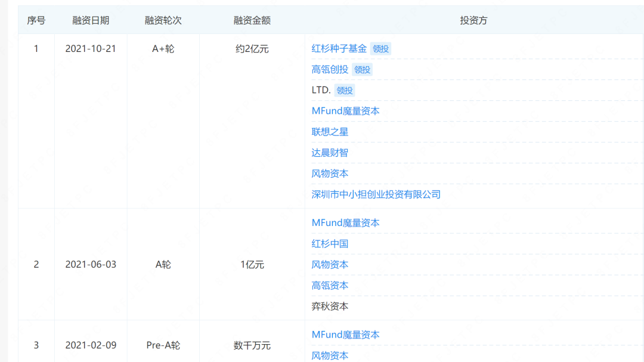Open 深圳市中小担创业投资有限公司 link
Screen dimensions: 644x362
point(376,195)
